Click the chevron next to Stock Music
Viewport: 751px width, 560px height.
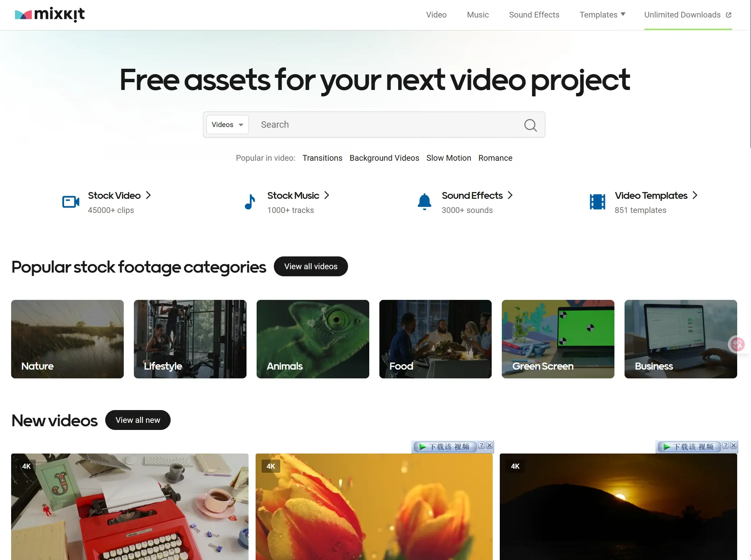(327, 195)
